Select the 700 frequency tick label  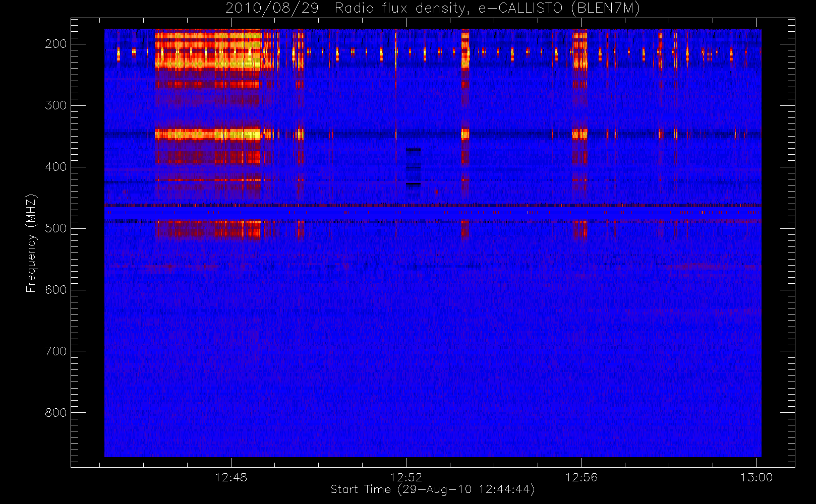[56, 351]
